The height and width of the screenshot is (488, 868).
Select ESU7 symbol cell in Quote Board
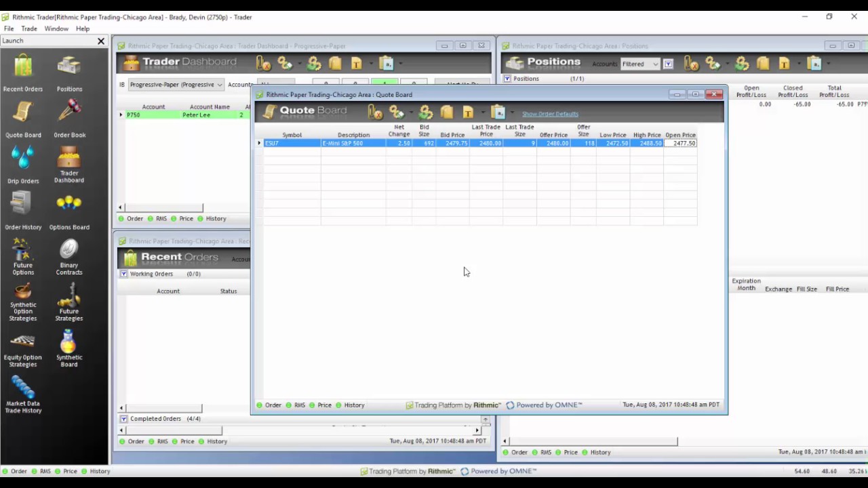click(x=292, y=143)
